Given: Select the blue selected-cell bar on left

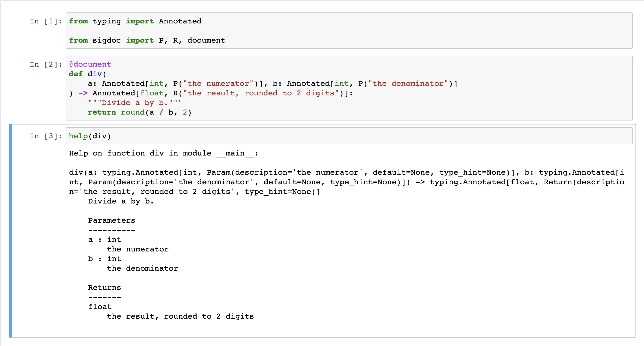Looking at the screenshot, I should pyautogui.click(x=10, y=230).
